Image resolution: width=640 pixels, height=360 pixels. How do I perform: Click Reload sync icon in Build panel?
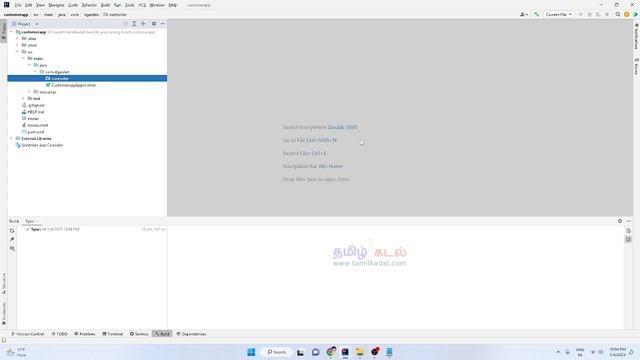(12, 231)
